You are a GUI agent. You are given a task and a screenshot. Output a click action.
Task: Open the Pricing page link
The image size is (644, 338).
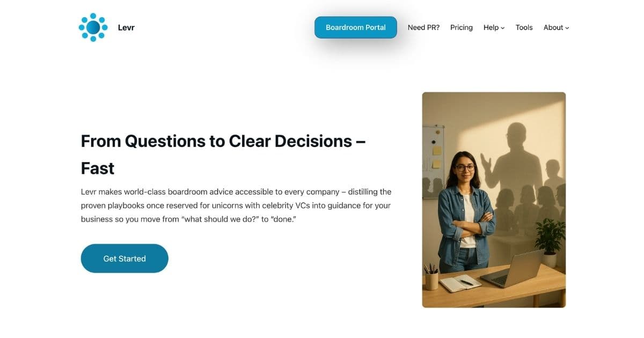[462, 27]
